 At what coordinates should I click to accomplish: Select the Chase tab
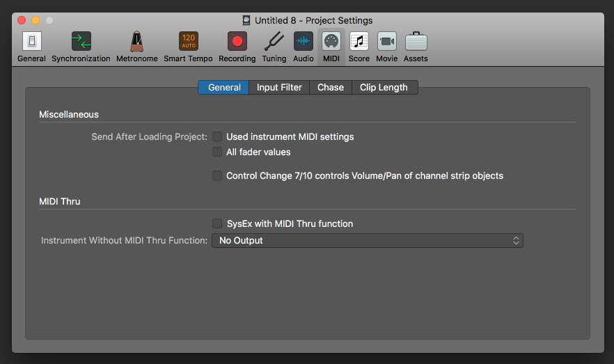(331, 88)
